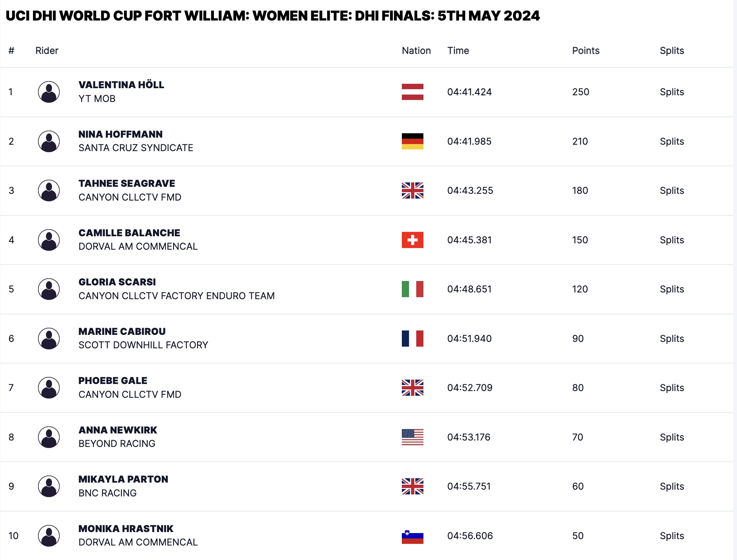Image resolution: width=737 pixels, height=560 pixels.
Task: Open Splits for Tahnee Seagrave
Action: [x=672, y=190]
